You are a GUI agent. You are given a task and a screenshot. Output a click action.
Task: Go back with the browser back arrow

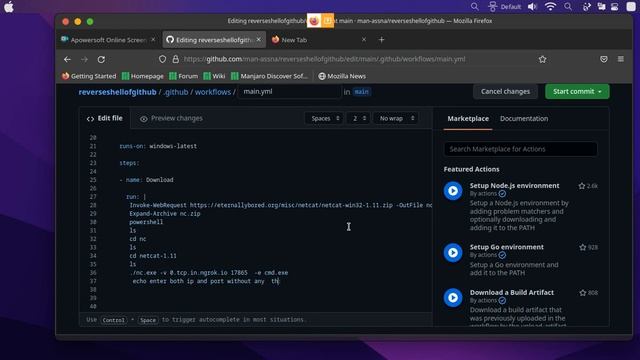[67, 59]
